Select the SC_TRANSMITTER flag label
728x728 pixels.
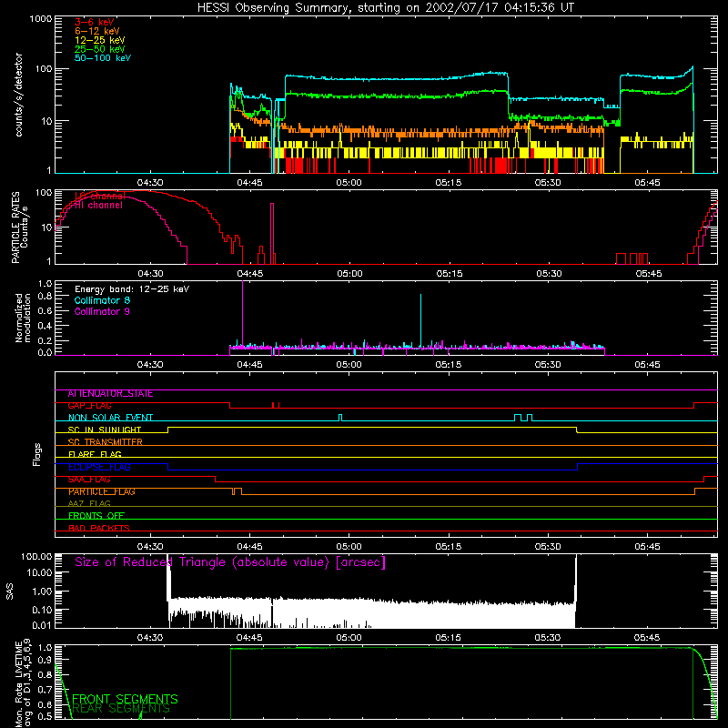(105, 442)
